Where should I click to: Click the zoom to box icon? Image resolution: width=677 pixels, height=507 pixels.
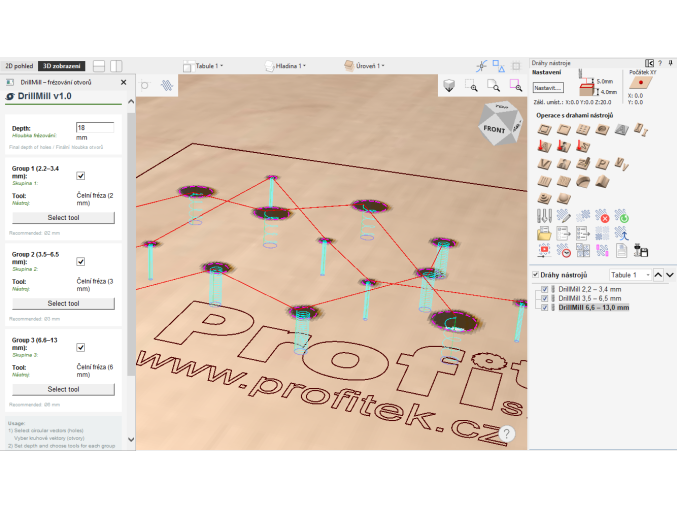click(471, 85)
